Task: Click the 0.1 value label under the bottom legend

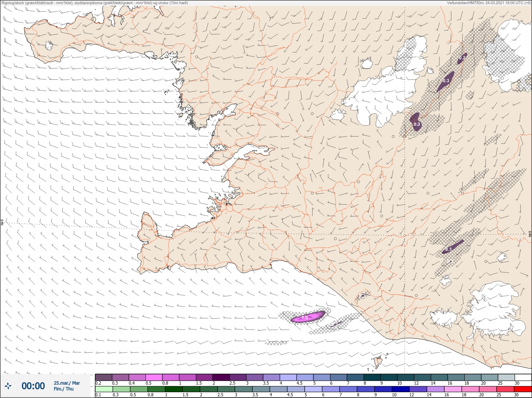Action: [98, 395]
